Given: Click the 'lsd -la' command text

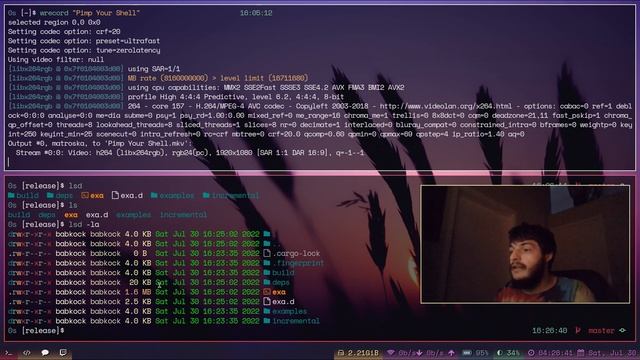Looking at the screenshot, I should (84, 224).
